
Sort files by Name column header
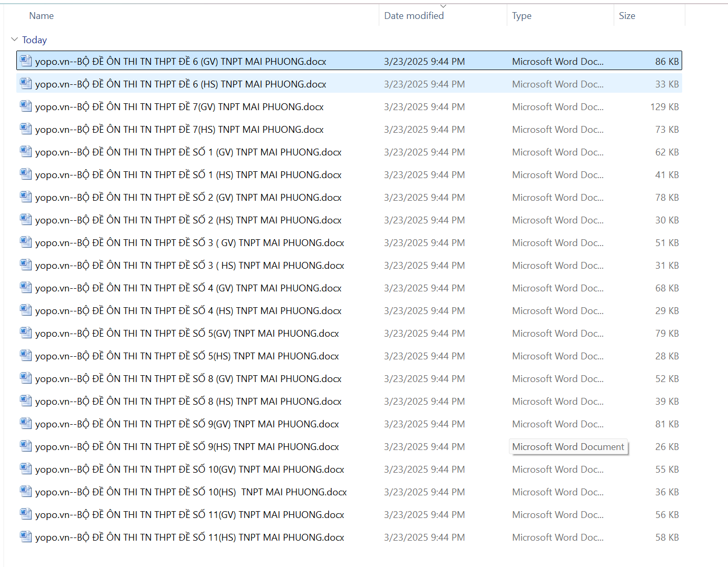click(42, 16)
